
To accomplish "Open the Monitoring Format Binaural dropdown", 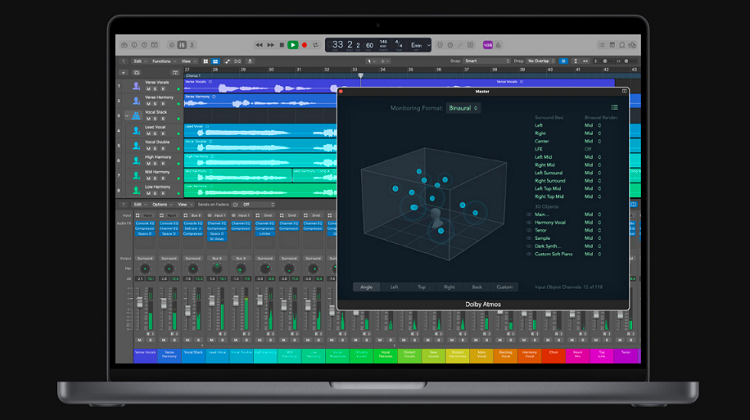I will point(463,108).
